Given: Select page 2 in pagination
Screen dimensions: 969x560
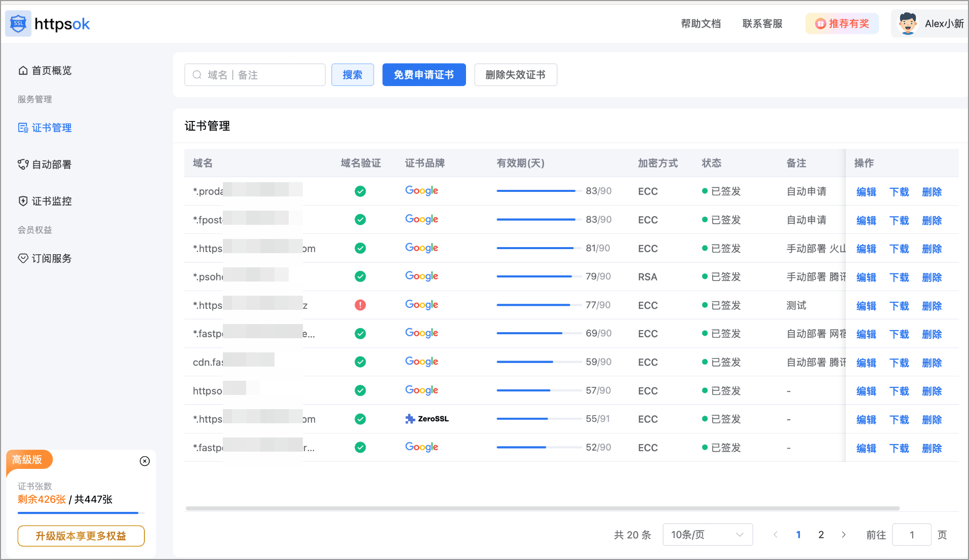Looking at the screenshot, I should click(821, 535).
